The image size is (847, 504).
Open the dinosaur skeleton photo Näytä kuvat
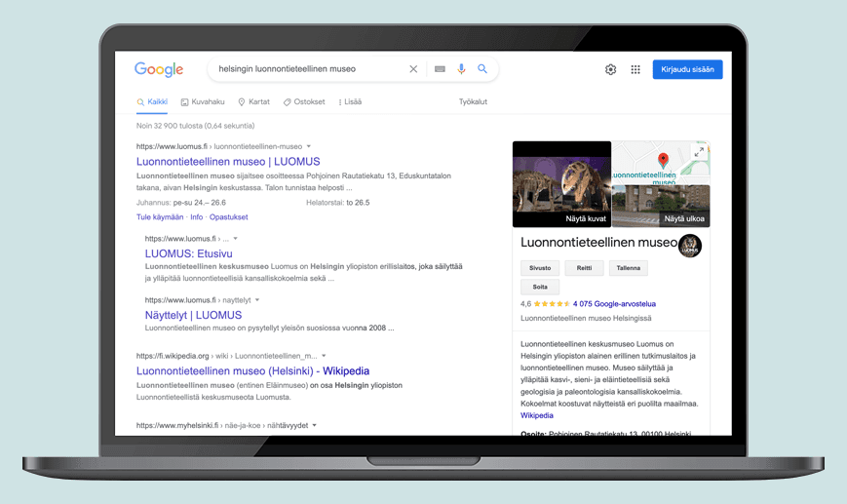pyautogui.click(x=561, y=184)
